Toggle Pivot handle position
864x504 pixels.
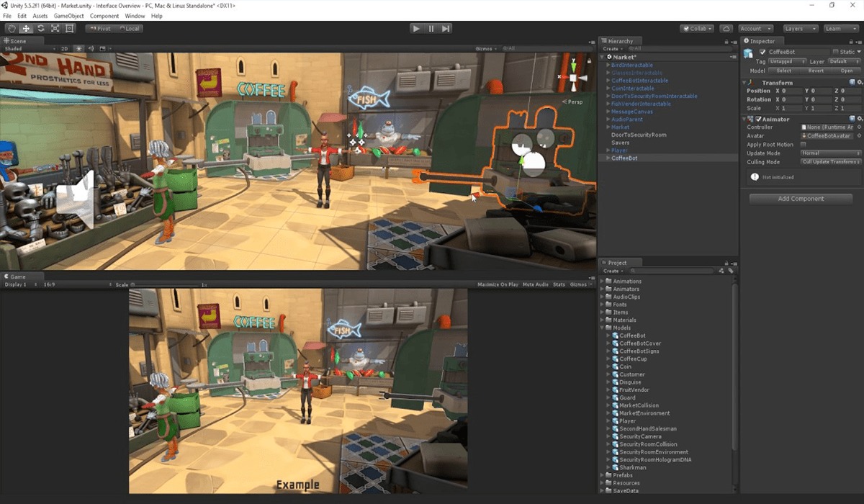100,29
